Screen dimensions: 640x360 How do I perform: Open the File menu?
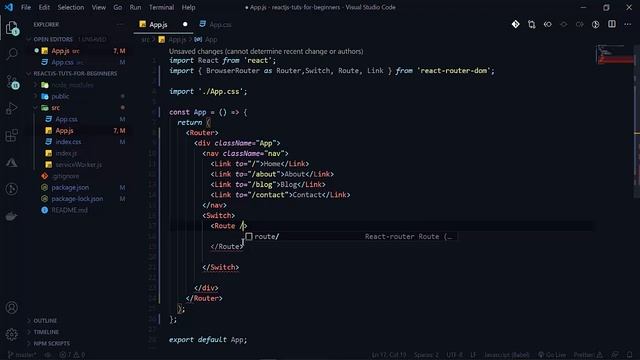point(26,7)
